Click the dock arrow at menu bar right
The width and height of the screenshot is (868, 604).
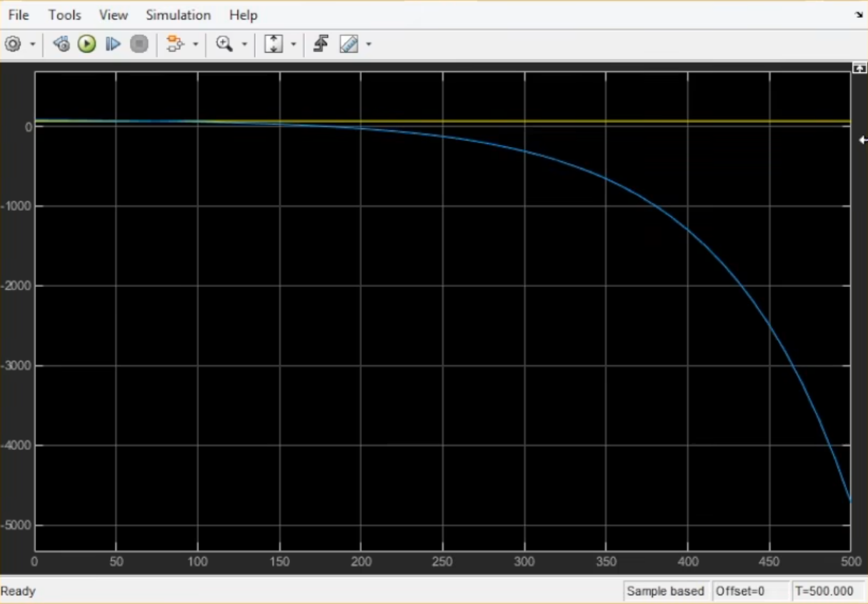coord(859,14)
